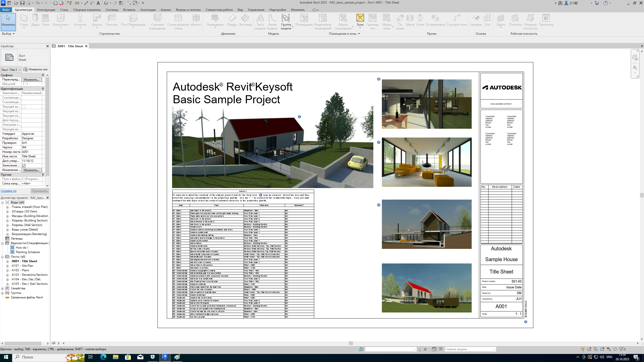Open the Вид ribbon tab

pos(240,10)
